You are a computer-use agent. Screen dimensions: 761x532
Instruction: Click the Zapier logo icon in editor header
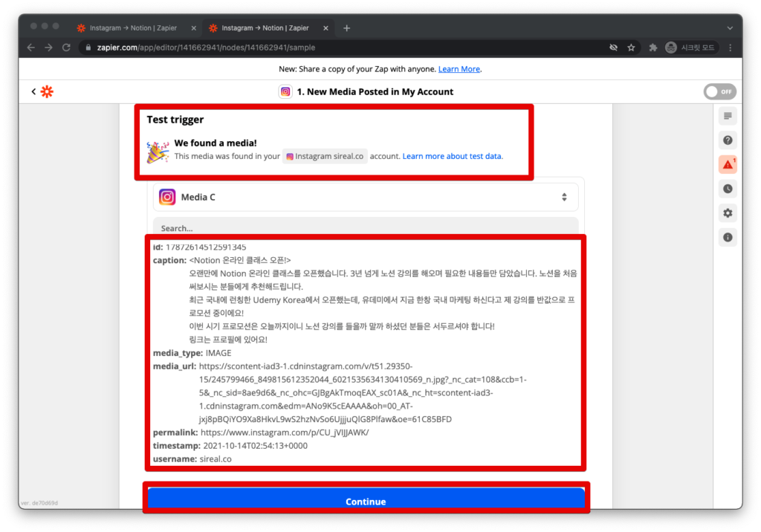tap(47, 91)
